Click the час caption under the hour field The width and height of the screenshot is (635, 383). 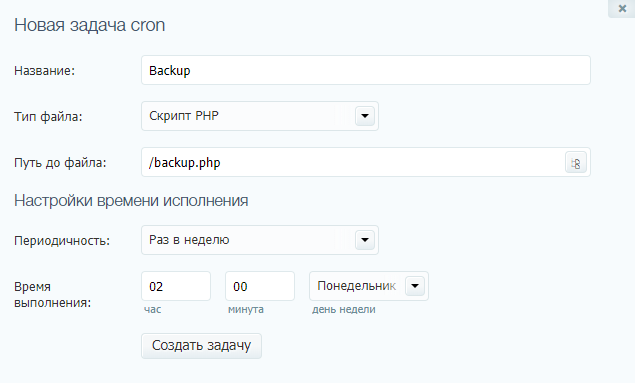[x=152, y=310]
